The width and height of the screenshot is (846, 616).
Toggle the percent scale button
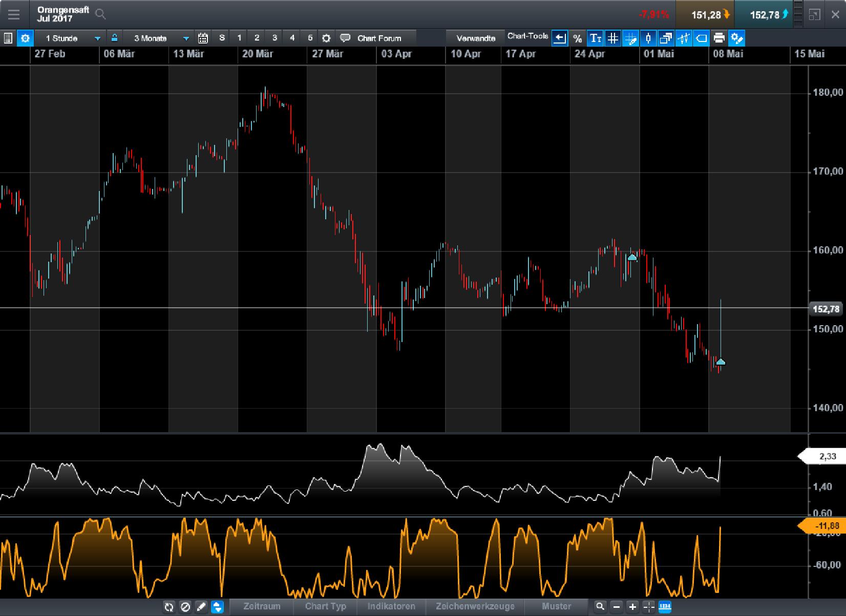[578, 38]
